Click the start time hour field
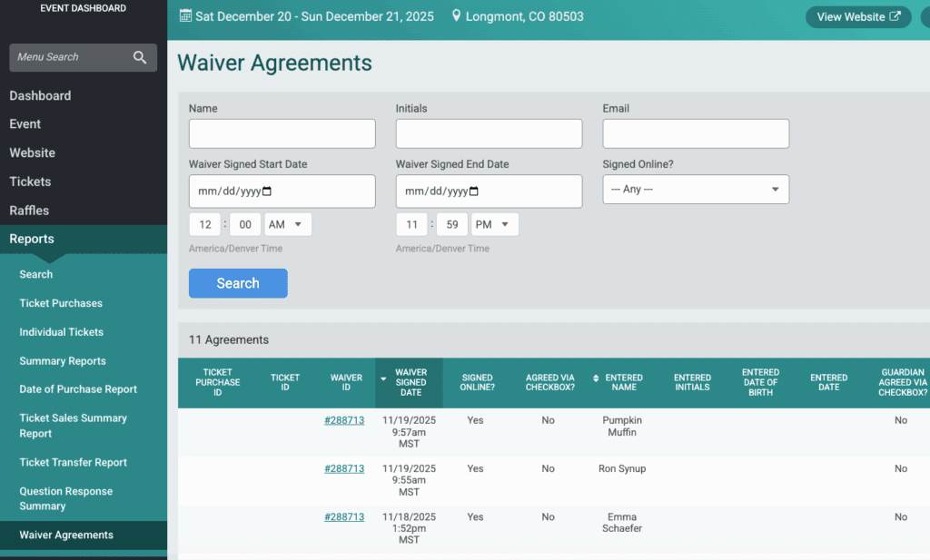Screen dimensions: 930x560 click(205, 224)
